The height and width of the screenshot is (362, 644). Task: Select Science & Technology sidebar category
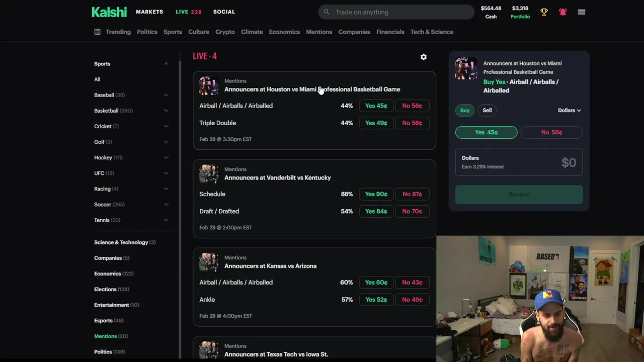pyautogui.click(x=125, y=242)
